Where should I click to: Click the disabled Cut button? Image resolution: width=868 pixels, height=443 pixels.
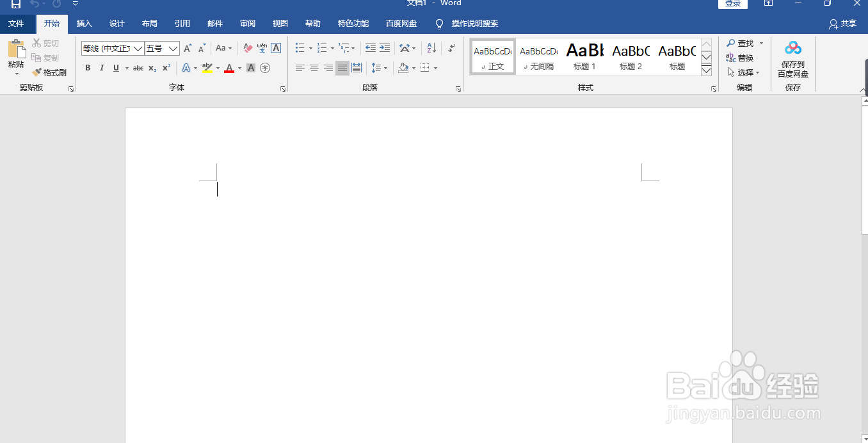coord(45,43)
